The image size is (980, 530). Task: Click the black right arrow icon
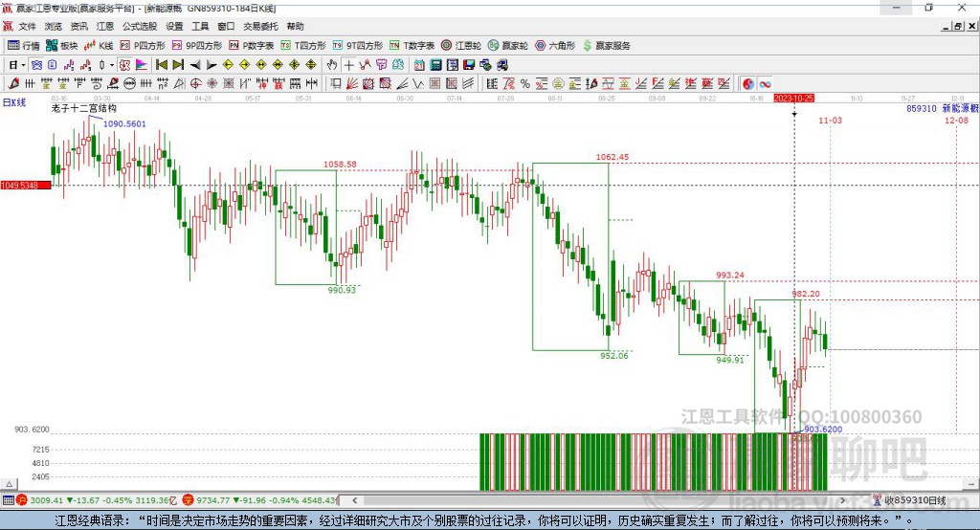tap(212, 65)
